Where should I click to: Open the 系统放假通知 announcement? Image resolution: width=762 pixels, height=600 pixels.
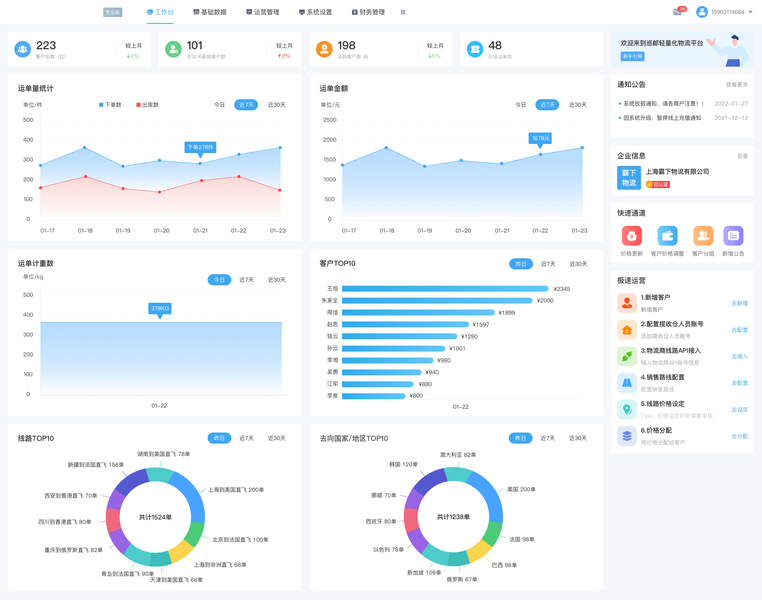pyautogui.click(x=663, y=103)
